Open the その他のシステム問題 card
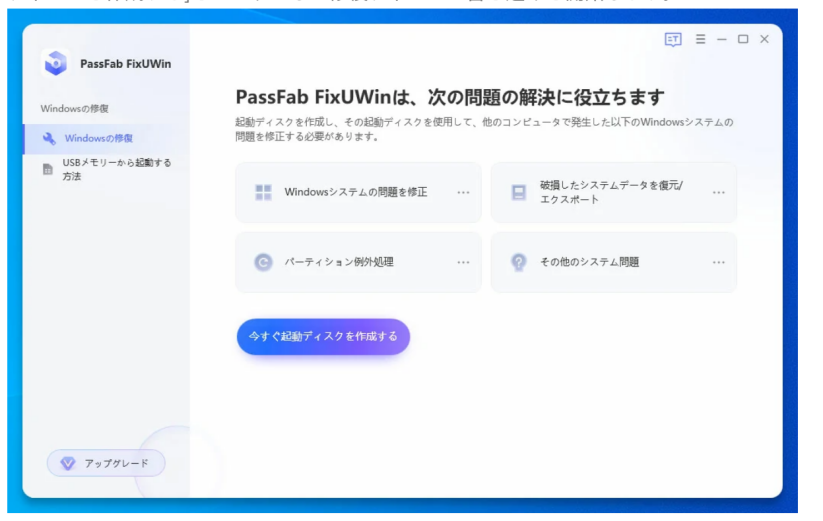 click(x=614, y=262)
